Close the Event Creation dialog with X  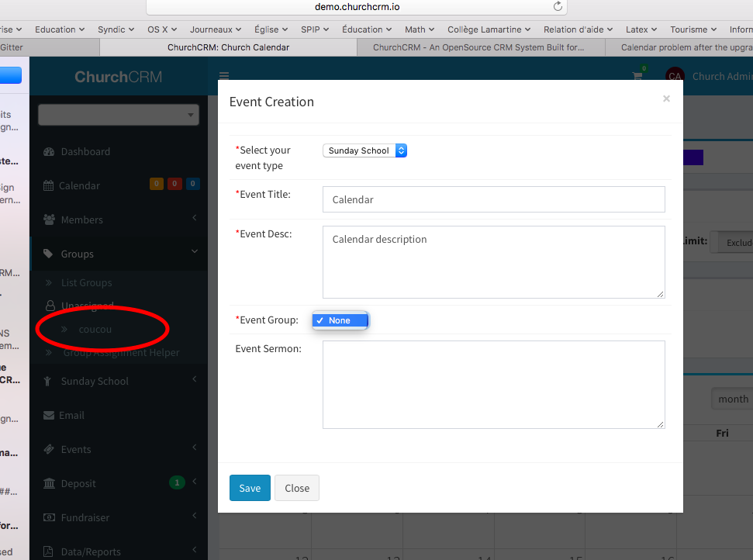tap(666, 99)
